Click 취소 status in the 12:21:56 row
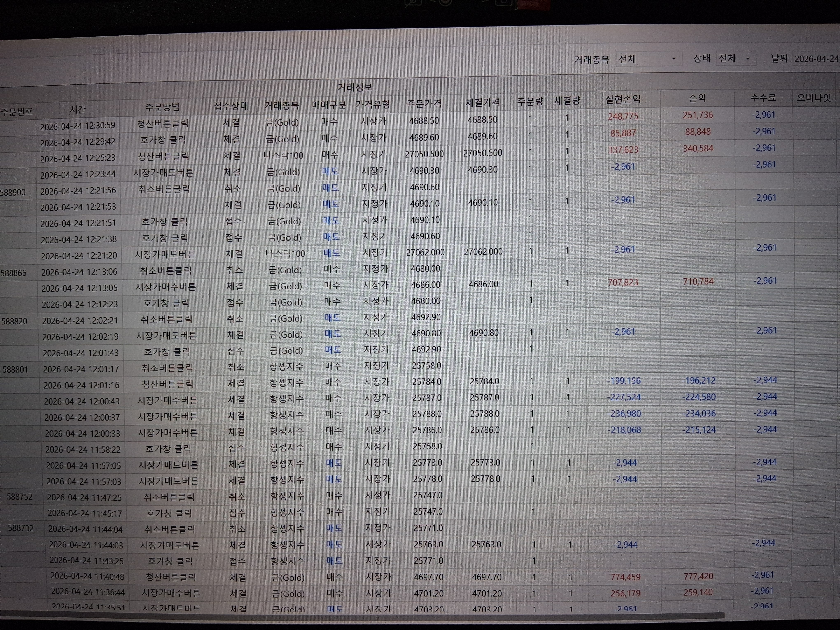This screenshot has height=630, width=840. point(232,188)
